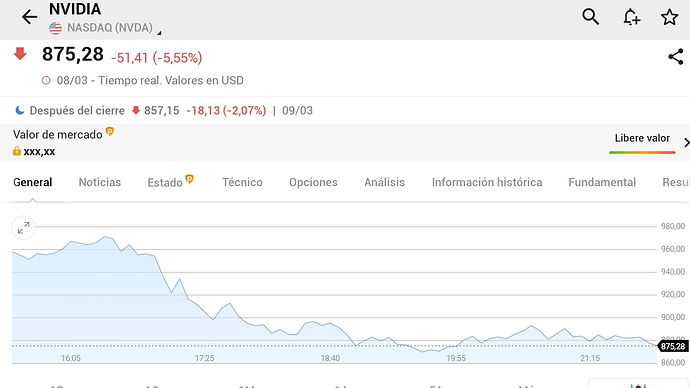Click the Libere valor link

pyautogui.click(x=642, y=138)
